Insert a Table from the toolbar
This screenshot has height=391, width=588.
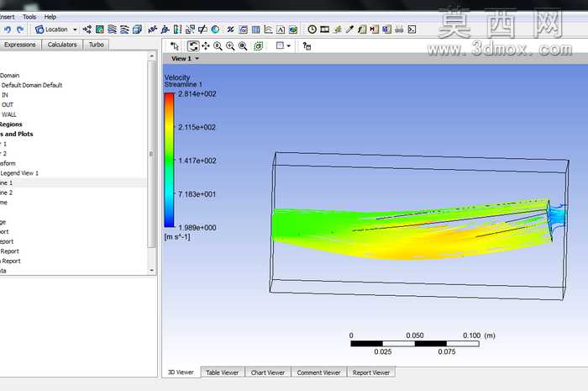[x=255, y=29]
